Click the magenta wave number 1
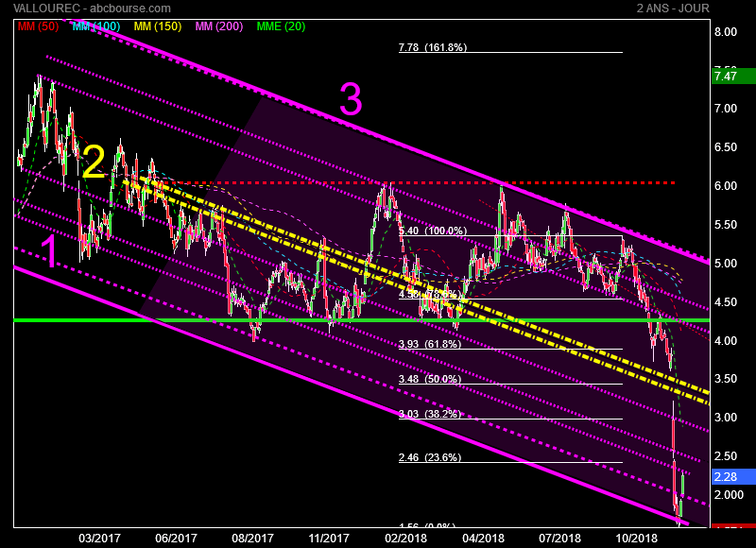Viewport: 756px width, 548px height. [49, 251]
